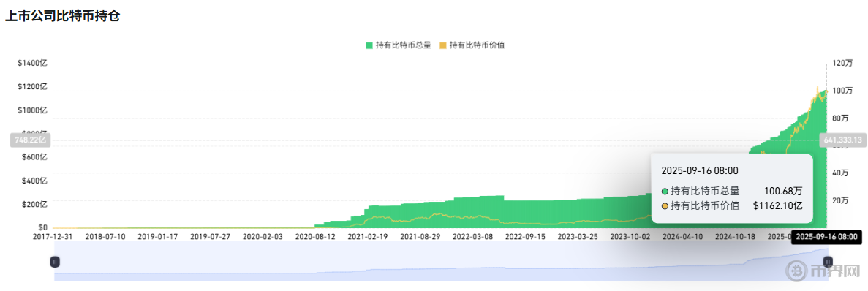The image size is (868, 291).
Task: Click the 2019-01-17 date label
Action: pos(159,236)
